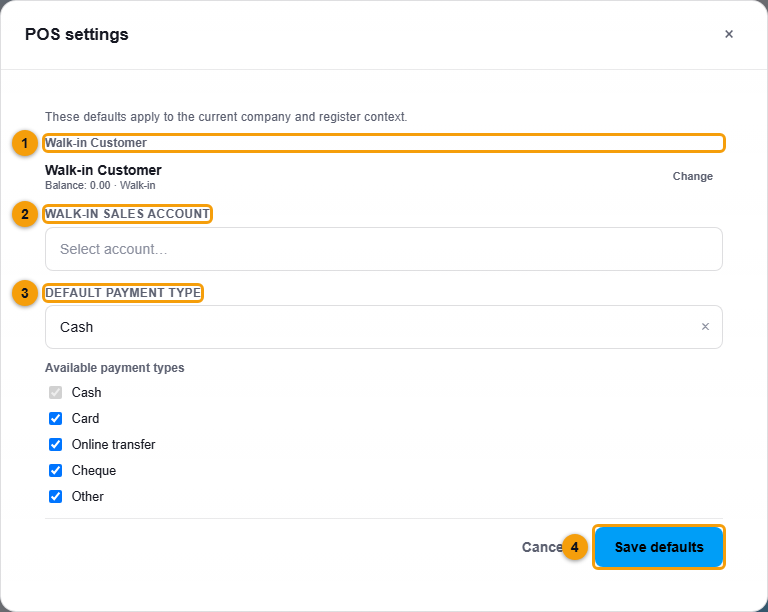Click Save defaults button
768x612 pixels.
[659, 547]
